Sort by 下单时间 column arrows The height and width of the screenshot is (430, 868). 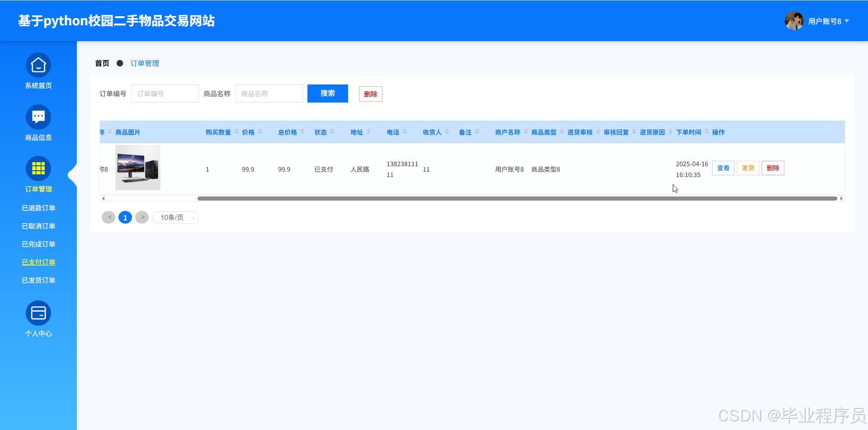coord(707,131)
